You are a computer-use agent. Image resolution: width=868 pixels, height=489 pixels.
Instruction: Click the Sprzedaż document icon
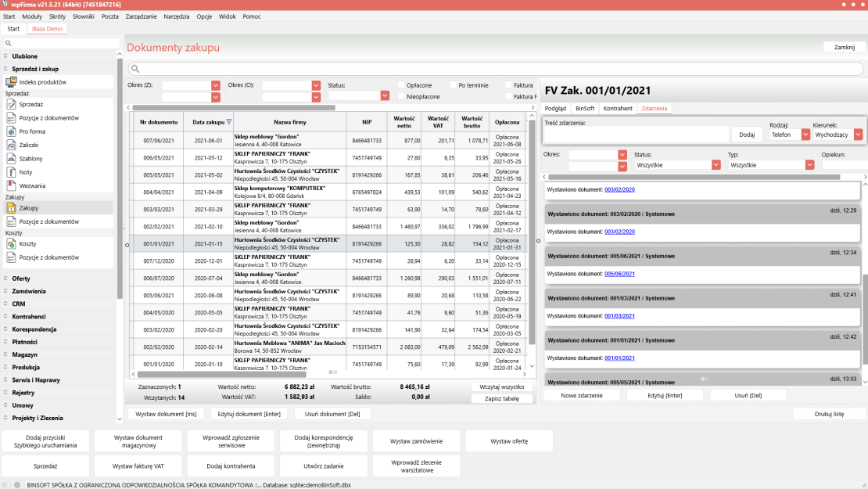click(x=11, y=104)
